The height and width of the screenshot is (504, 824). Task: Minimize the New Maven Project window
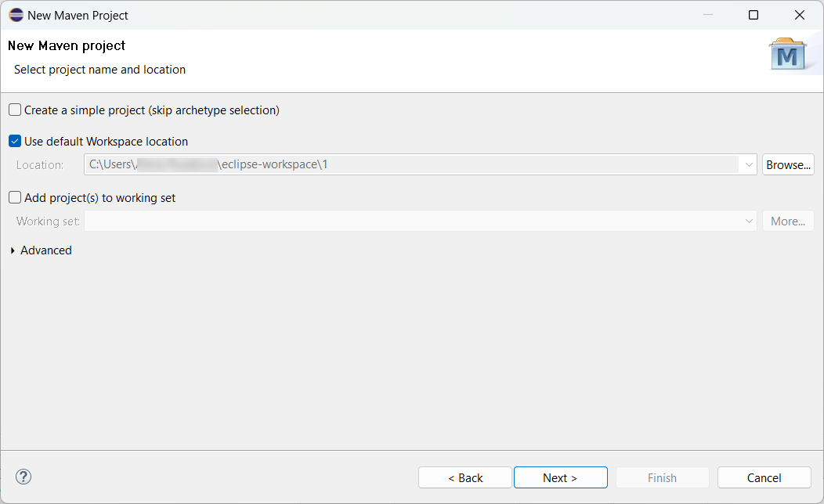[708, 15]
